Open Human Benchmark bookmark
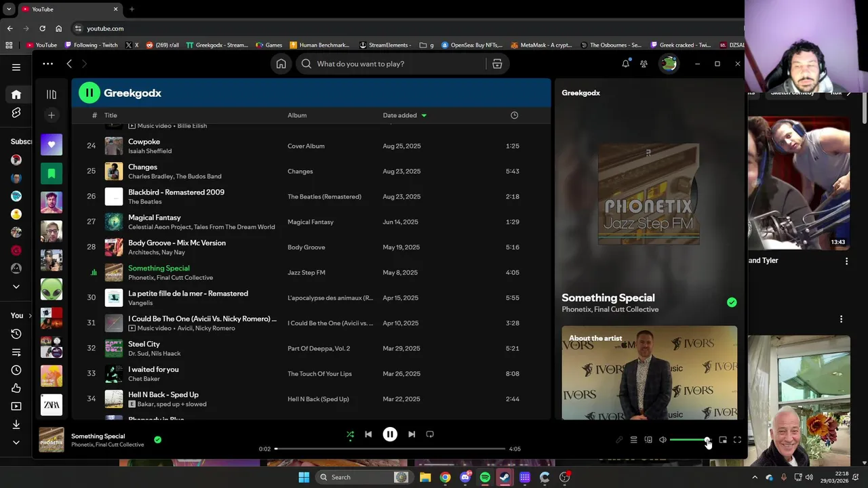The image size is (868, 488). tap(319, 45)
